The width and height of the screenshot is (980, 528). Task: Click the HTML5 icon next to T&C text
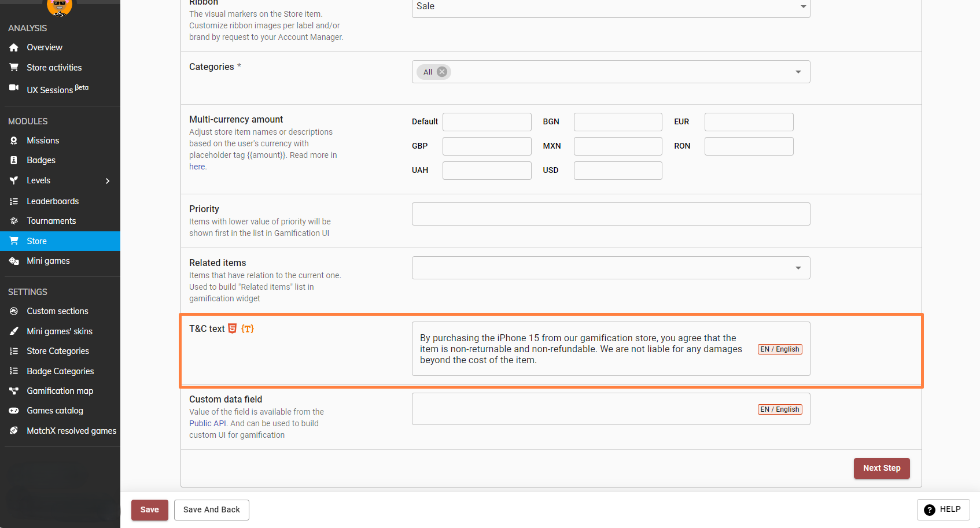pos(233,328)
